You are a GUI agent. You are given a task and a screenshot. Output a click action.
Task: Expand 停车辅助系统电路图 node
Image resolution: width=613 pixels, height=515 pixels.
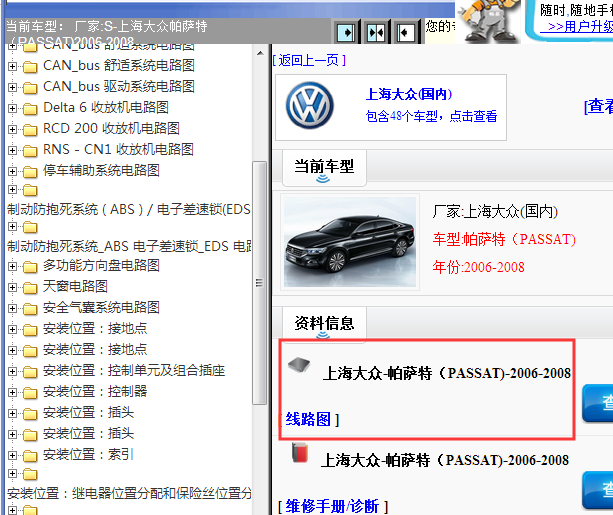coord(12,172)
